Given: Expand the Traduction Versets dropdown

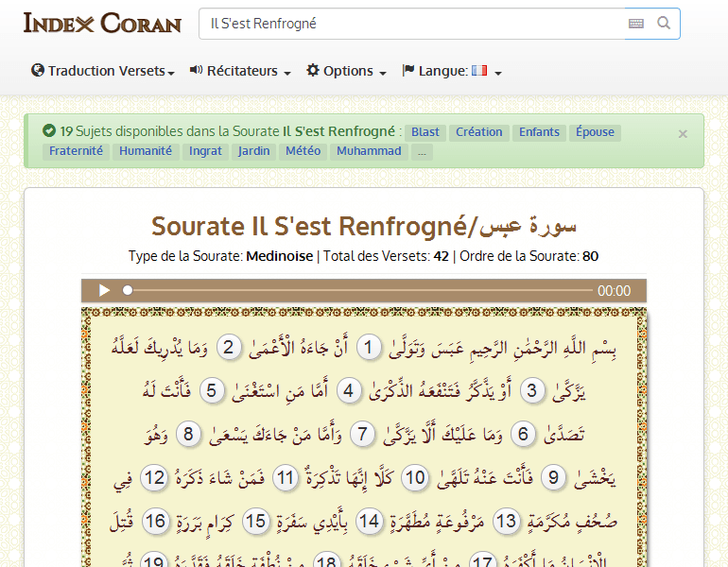Looking at the screenshot, I should click(103, 71).
